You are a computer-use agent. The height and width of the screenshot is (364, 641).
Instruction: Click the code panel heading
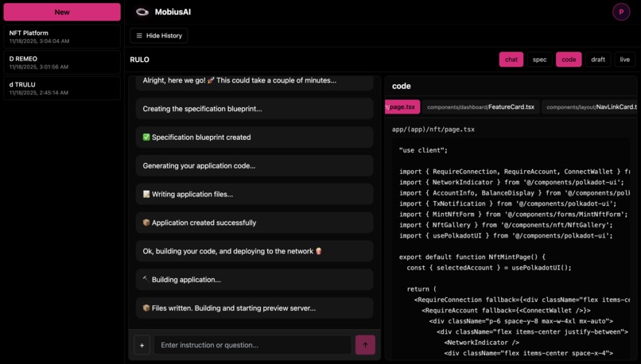pos(401,86)
